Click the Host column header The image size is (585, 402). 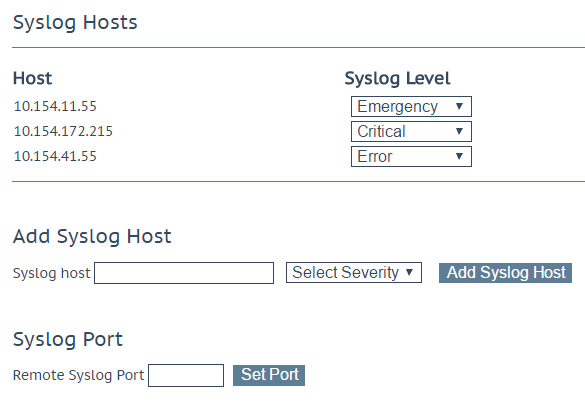coord(32,78)
